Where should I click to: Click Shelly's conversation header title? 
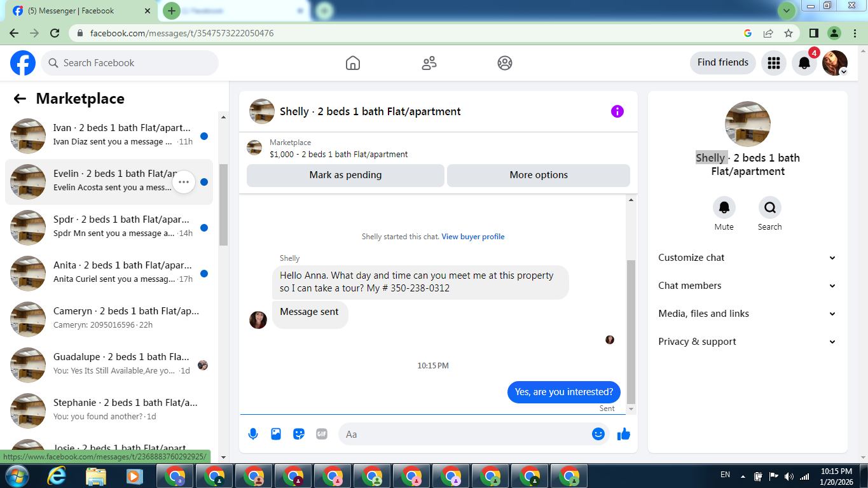pyautogui.click(x=370, y=111)
